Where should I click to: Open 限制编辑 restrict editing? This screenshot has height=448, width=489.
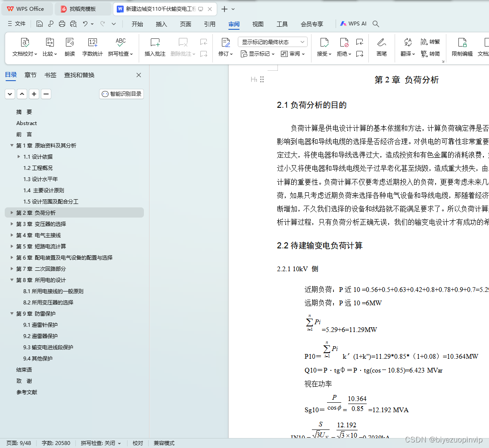(462, 47)
